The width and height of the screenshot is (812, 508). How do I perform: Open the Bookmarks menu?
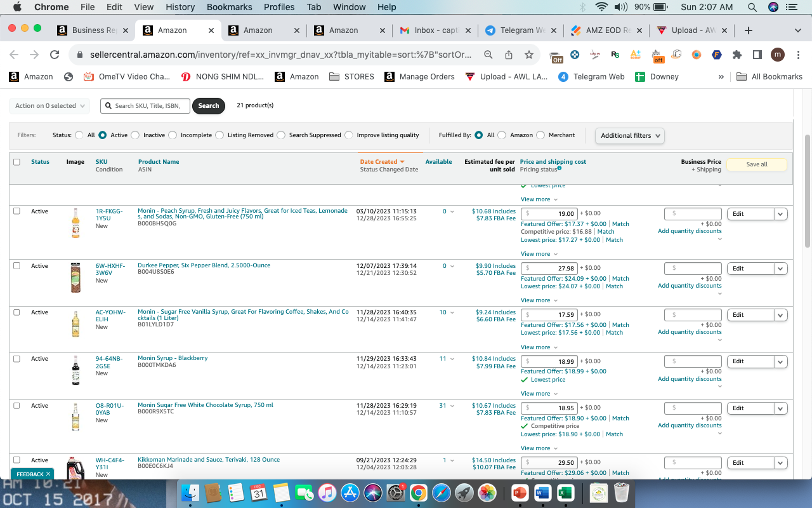[228, 7]
